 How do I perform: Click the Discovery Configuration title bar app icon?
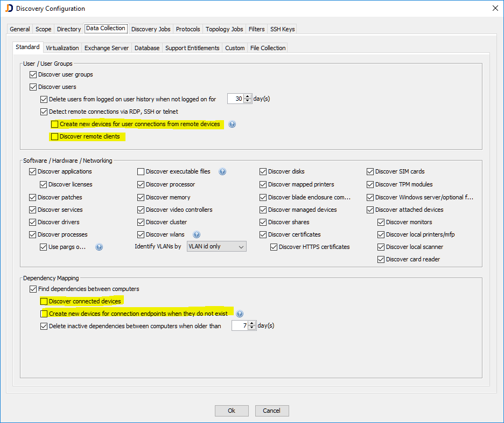tap(9, 8)
